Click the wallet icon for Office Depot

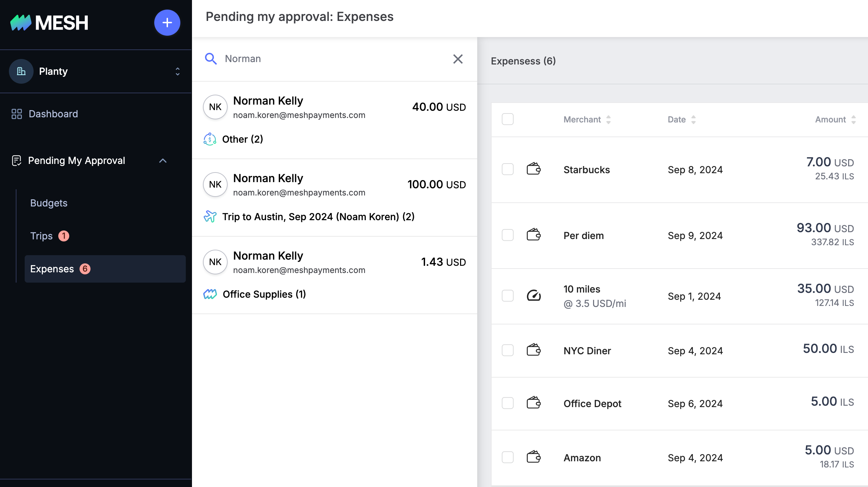[x=533, y=403]
